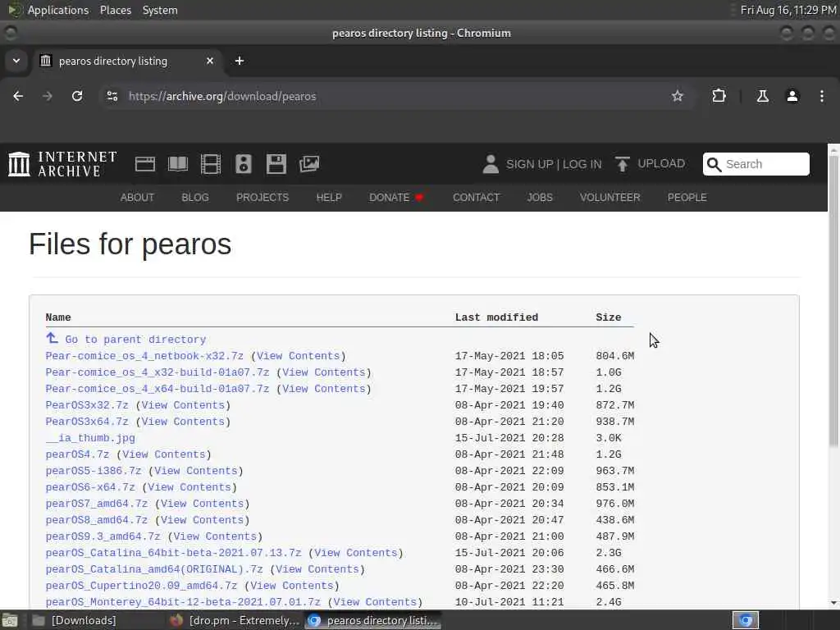Open the Texts book icon

(x=178, y=164)
